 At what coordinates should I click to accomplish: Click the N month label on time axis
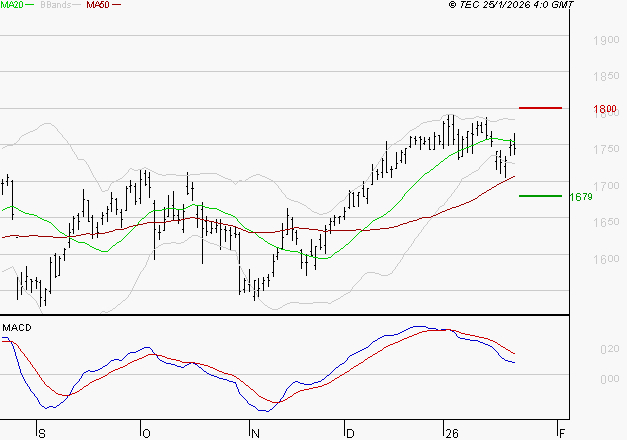click(x=255, y=434)
